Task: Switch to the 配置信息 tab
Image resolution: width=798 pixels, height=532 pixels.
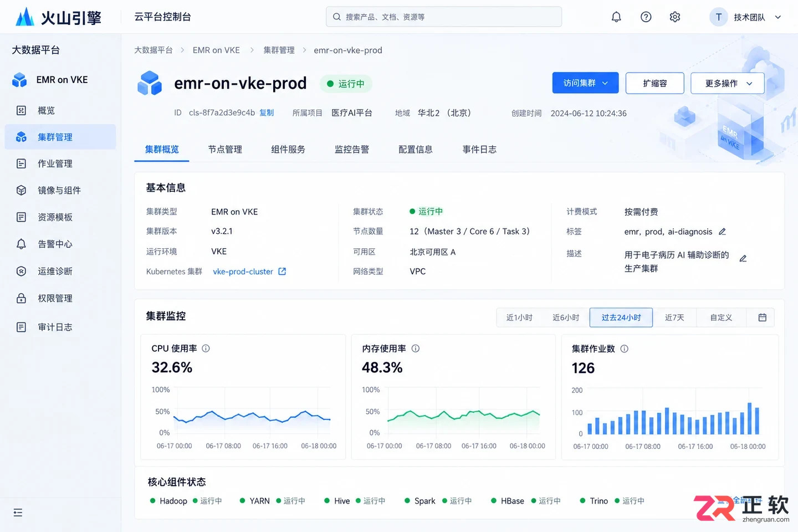Action: [416, 150]
